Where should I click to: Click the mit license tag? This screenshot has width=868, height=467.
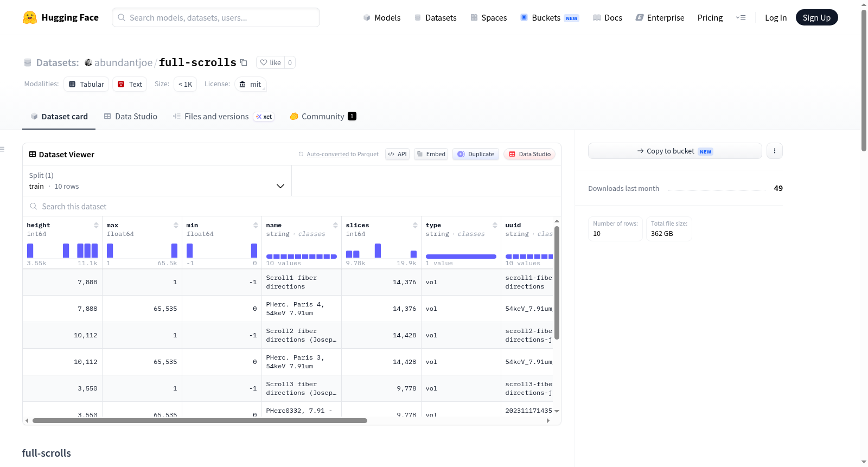pyautogui.click(x=250, y=84)
